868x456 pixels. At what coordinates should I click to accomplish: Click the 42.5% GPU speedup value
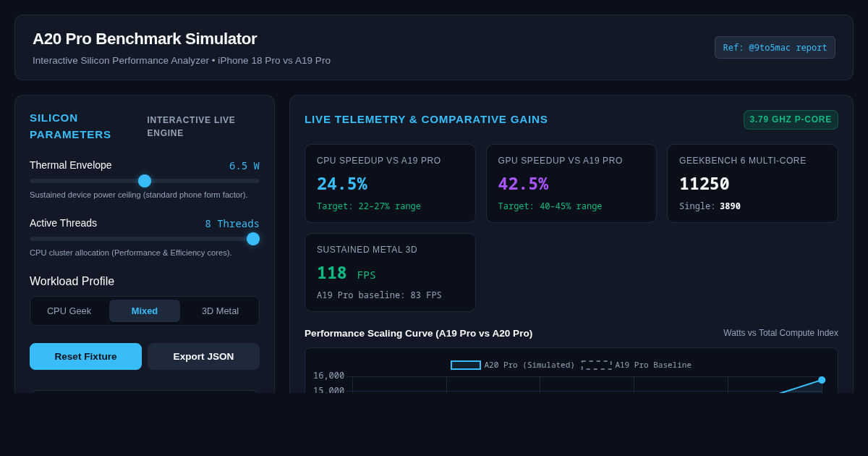click(x=523, y=184)
